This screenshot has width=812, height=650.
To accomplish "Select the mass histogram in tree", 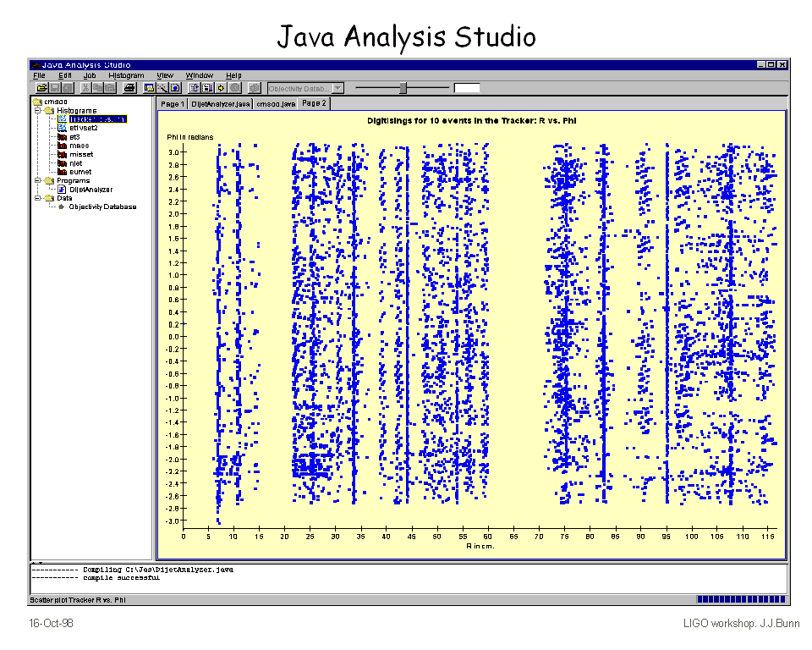I will [79, 146].
